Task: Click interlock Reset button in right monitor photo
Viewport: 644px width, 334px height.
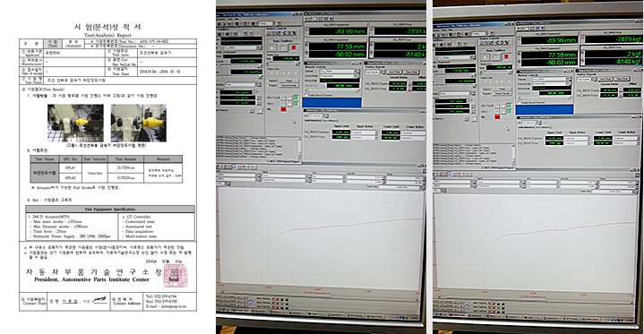Action: 502,90
